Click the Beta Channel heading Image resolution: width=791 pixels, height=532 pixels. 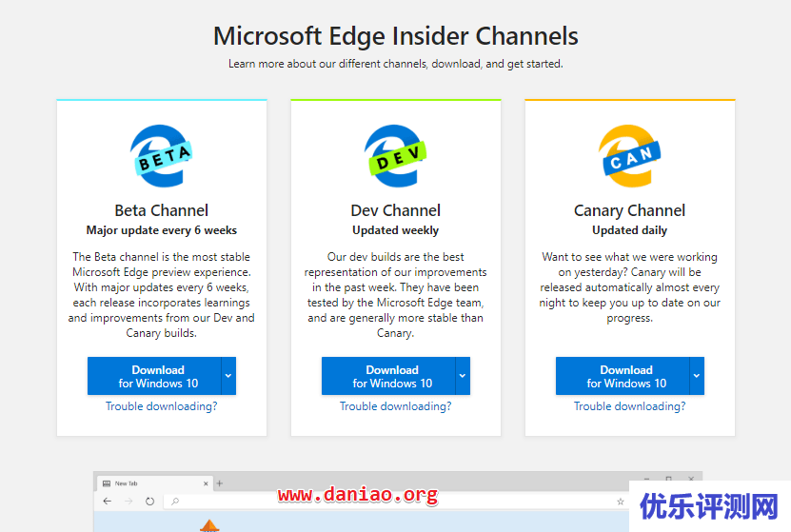(x=162, y=210)
